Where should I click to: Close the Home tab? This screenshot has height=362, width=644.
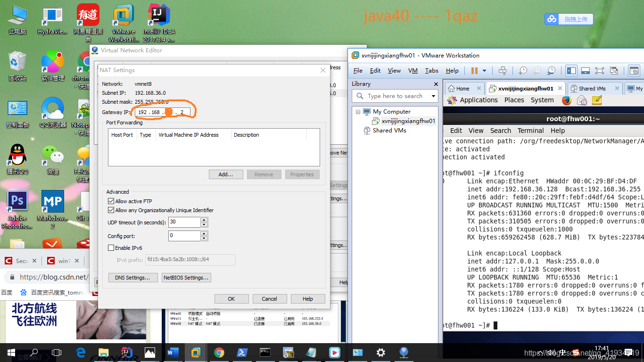479,88
